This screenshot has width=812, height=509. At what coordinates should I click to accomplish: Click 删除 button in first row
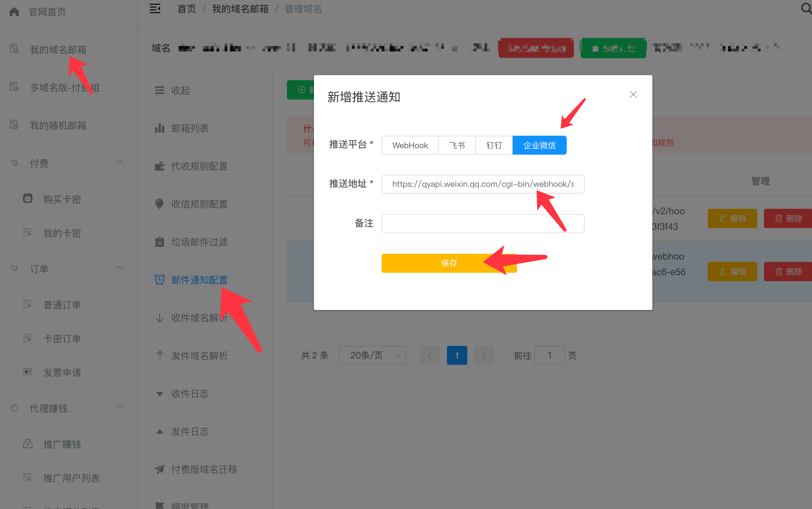pyautogui.click(x=788, y=219)
